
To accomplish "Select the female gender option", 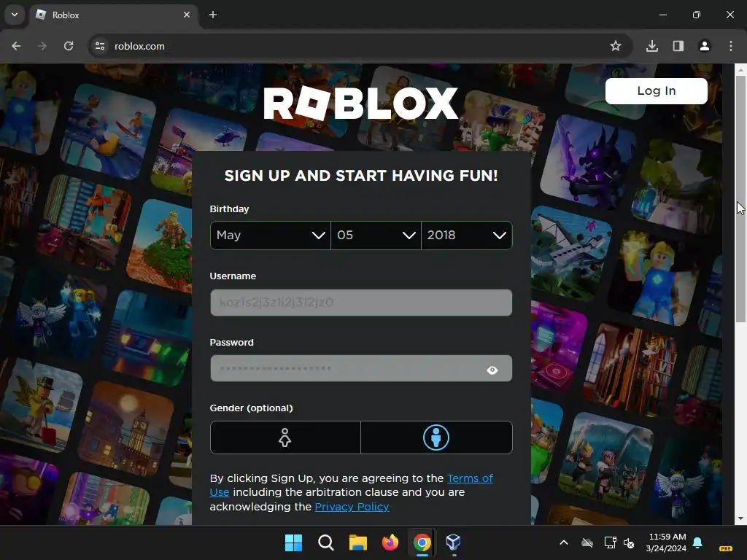I will coord(285,437).
